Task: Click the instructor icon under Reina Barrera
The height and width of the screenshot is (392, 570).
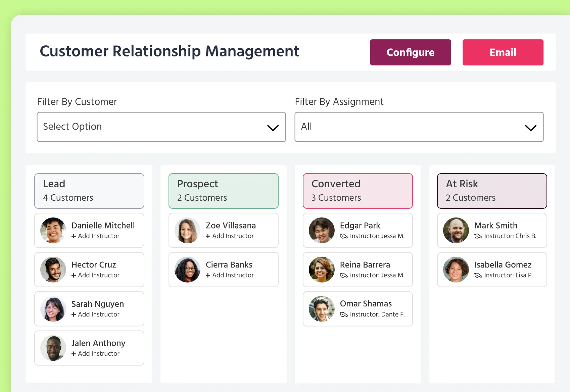Action: (344, 276)
